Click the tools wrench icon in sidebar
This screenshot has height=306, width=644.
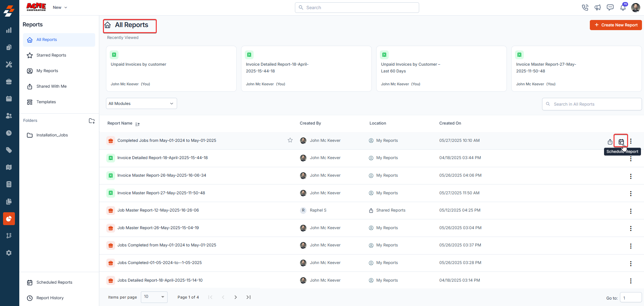pyautogui.click(x=9, y=64)
